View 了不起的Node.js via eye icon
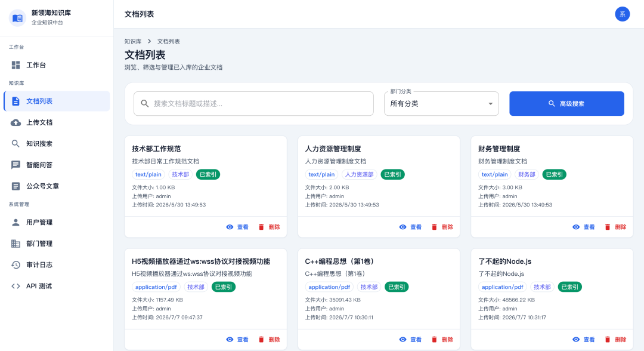The image size is (644, 351). [576, 340]
